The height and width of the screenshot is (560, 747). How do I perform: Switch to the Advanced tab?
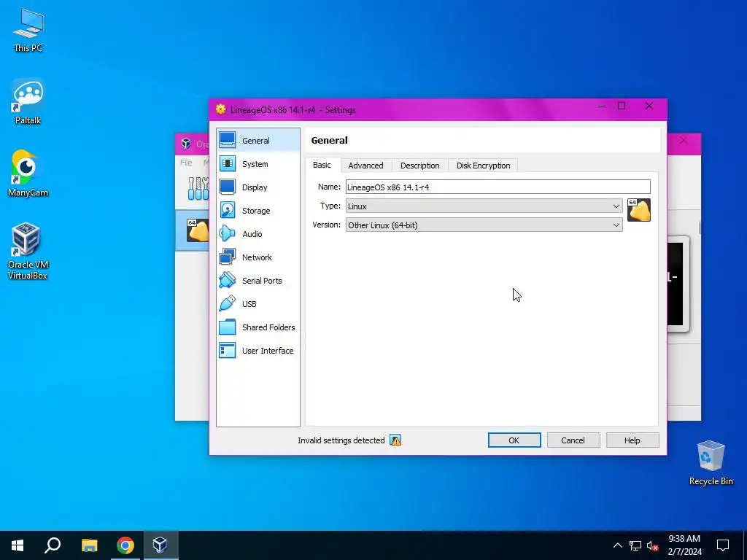[x=366, y=166]
